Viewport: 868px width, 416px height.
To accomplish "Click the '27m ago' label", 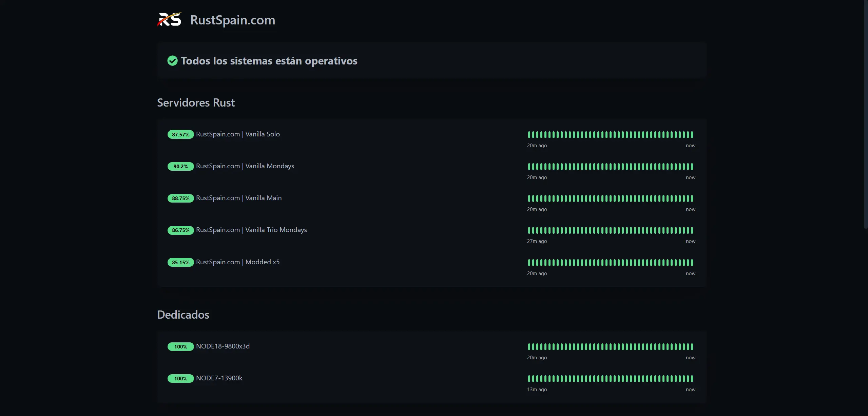I will (x=537, y=241).
